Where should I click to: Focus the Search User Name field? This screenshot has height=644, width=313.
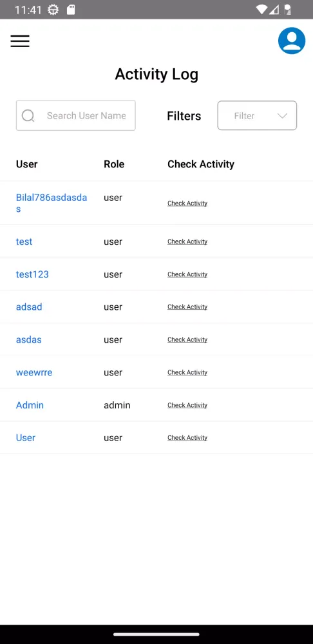click(75, 115)
